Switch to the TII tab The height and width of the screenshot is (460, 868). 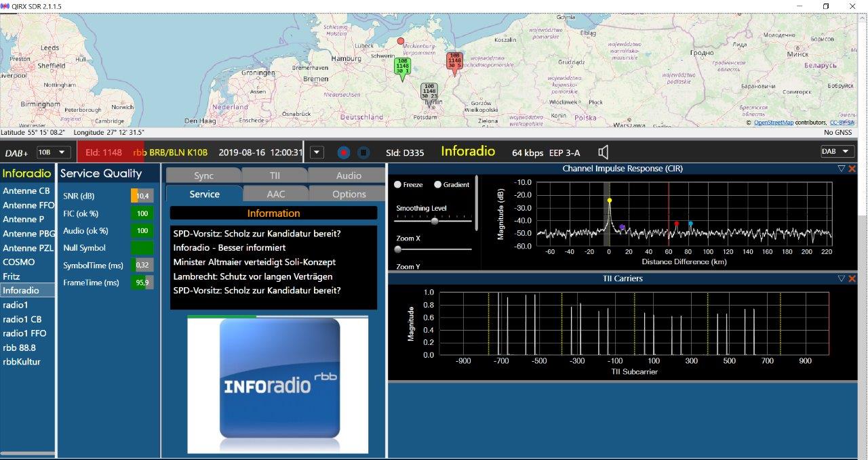(x=275, y=175)
